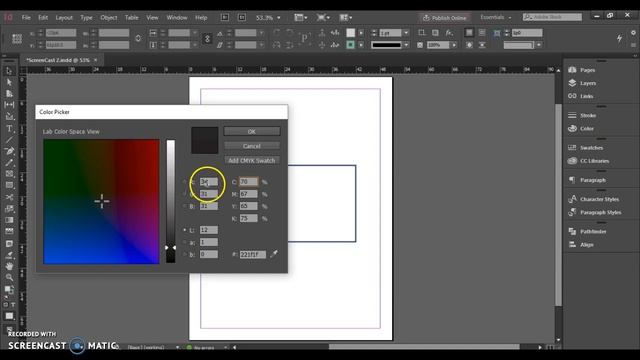The height and width of the screenshot is (360, 640).
Task: Switch to ScreenCast 2.indd document tab
Action: [58, 60]
